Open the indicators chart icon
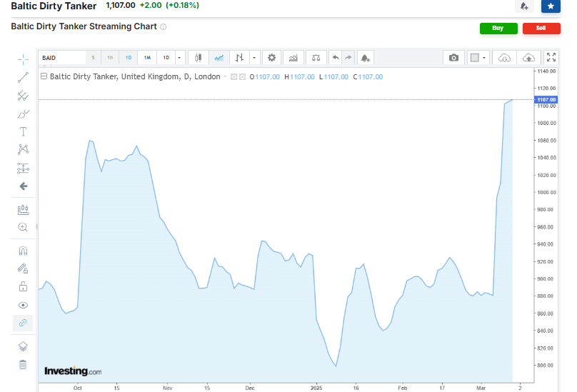Screen dimensions: 577x392 pyautogui.click(x=293, y=57)
